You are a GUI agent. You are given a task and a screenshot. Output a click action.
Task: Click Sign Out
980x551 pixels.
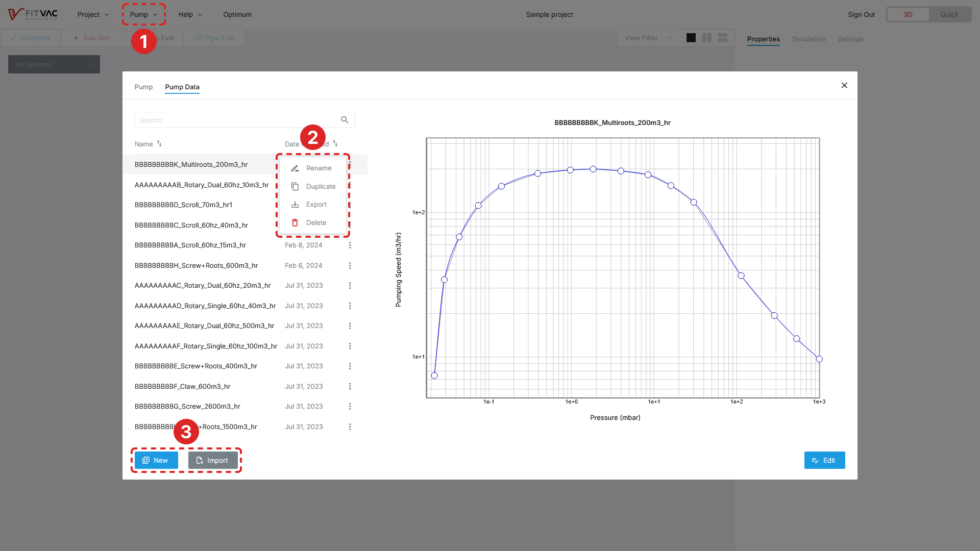point(861,15)
